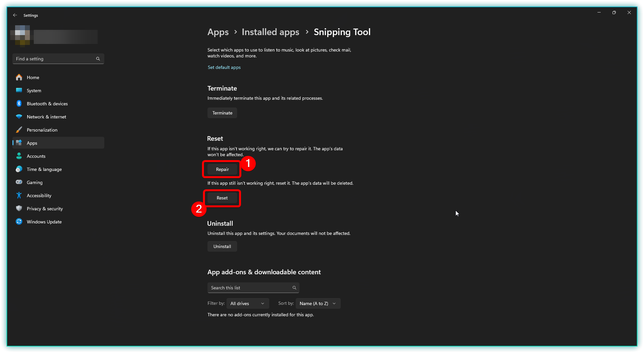The image size is (644, 353).
Task: Click the Set default apps link
Action: point(224,68)
